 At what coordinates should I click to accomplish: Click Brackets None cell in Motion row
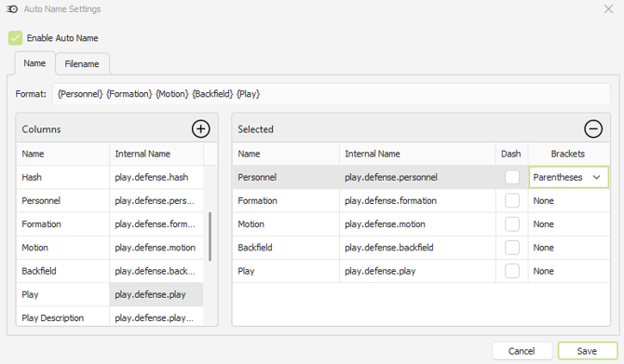pyautogui.click(x=569, y=224)
